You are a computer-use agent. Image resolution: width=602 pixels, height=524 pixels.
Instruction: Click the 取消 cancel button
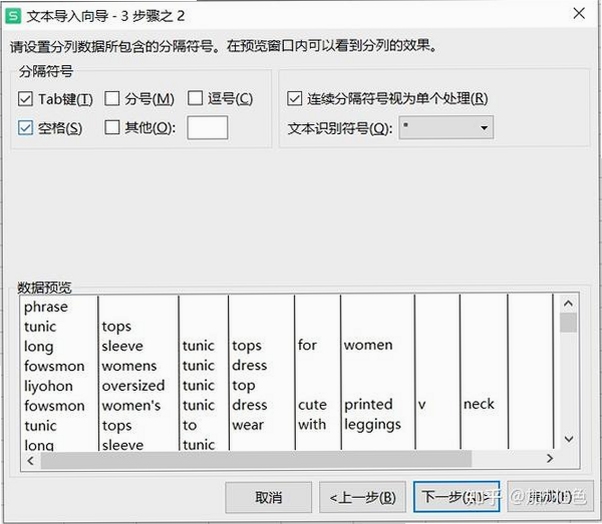268,497
